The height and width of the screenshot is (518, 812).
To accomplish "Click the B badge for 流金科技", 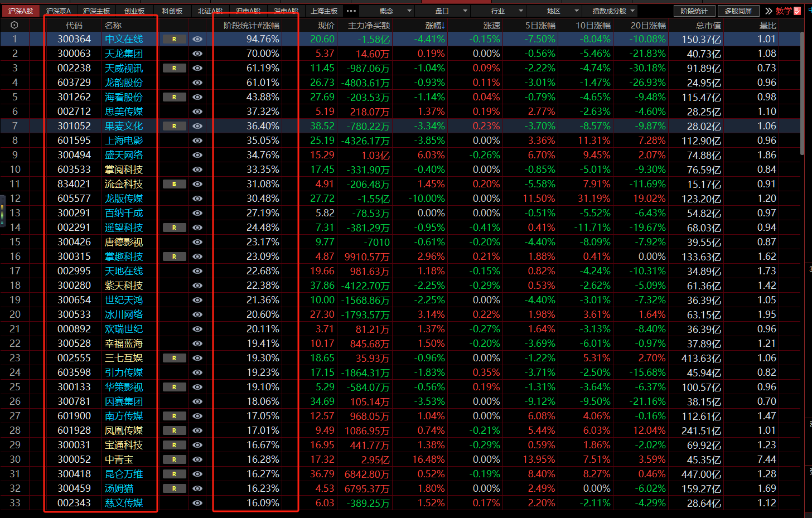I will (x=175, y=184).
